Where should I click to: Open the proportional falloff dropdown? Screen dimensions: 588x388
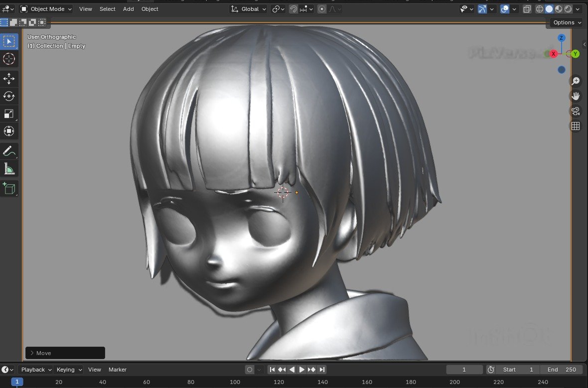(335, 9)
